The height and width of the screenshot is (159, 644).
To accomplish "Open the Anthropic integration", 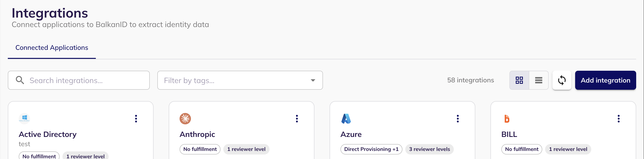I will (x=197, y=134).
